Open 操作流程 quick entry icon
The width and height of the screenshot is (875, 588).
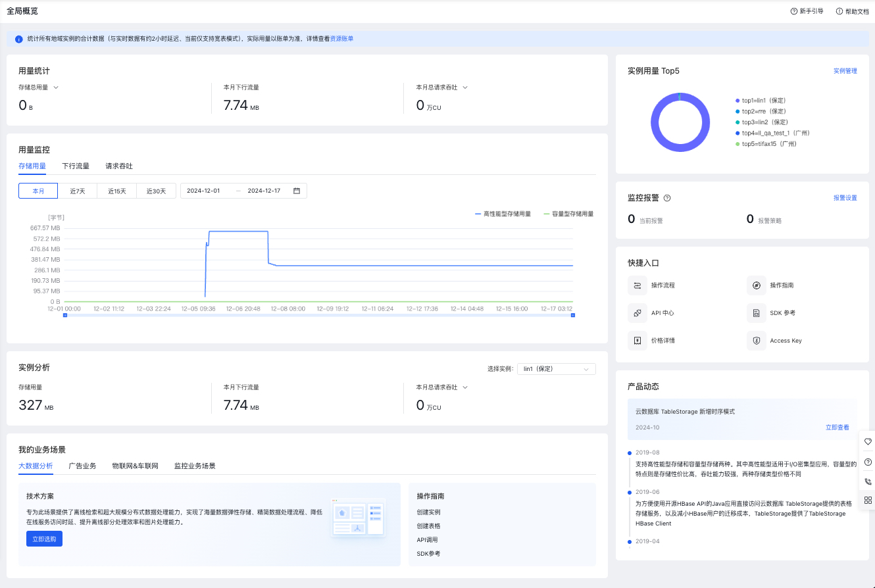[x=637, y=285]
